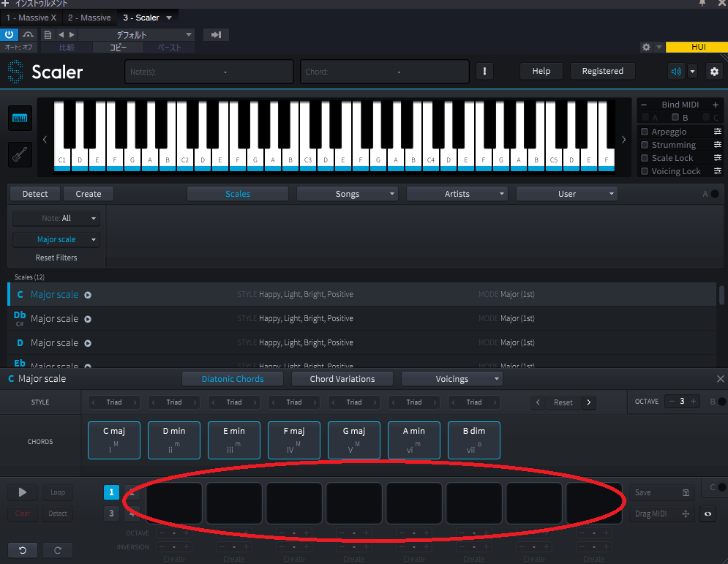The width and height of the screenshot is (728, 564).
Task: Click the Registered button
Action: point(603,71)
